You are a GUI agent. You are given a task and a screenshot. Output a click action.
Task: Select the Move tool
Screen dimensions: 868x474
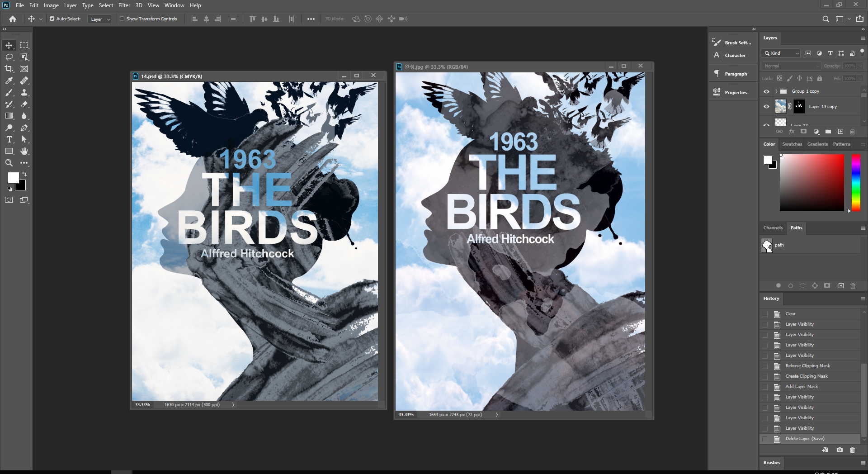point(9,45)
